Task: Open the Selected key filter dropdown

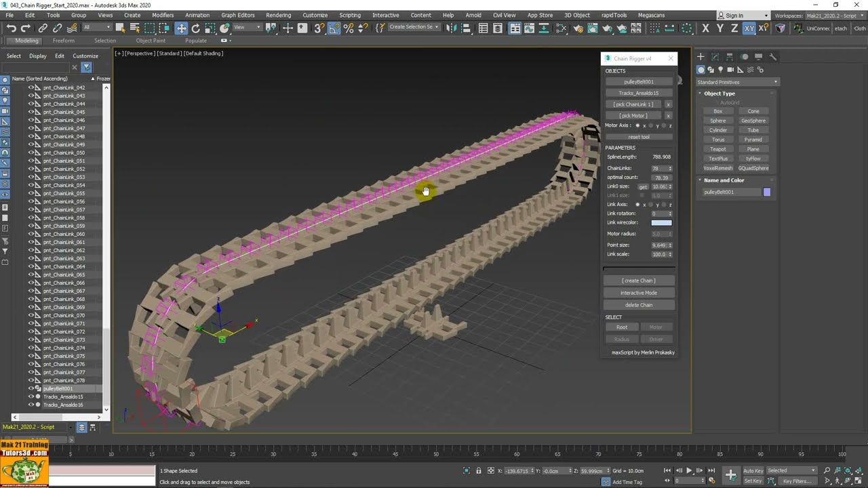Action: 791,470
